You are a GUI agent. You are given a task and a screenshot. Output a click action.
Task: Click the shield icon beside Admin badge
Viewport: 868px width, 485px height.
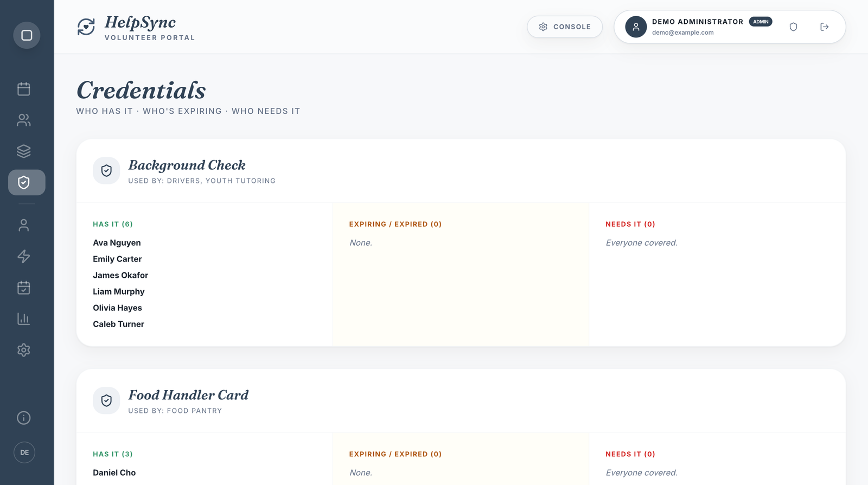[x=793, y=27]
